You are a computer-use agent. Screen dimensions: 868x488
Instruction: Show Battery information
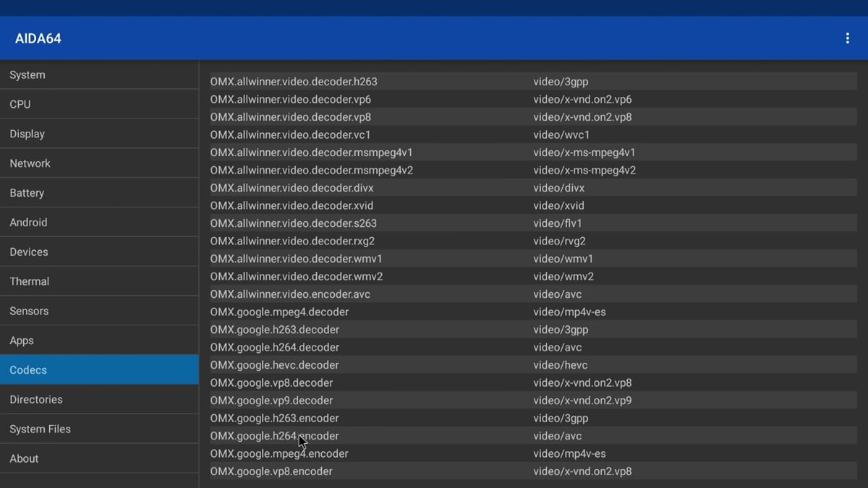99,193
